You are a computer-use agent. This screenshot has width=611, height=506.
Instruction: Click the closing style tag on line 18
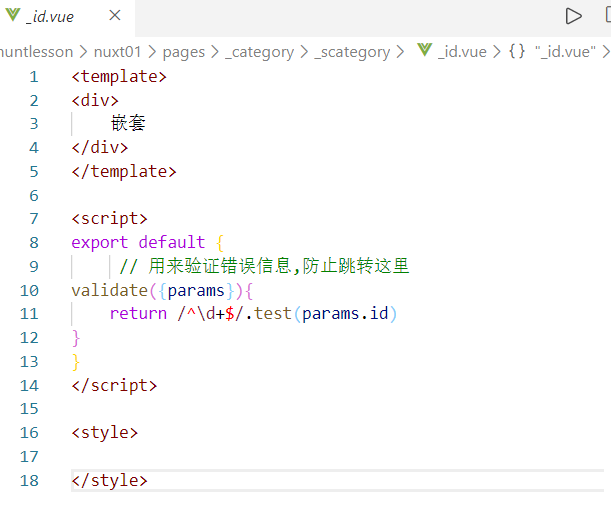pyautogui.click(x=109, y=480)
